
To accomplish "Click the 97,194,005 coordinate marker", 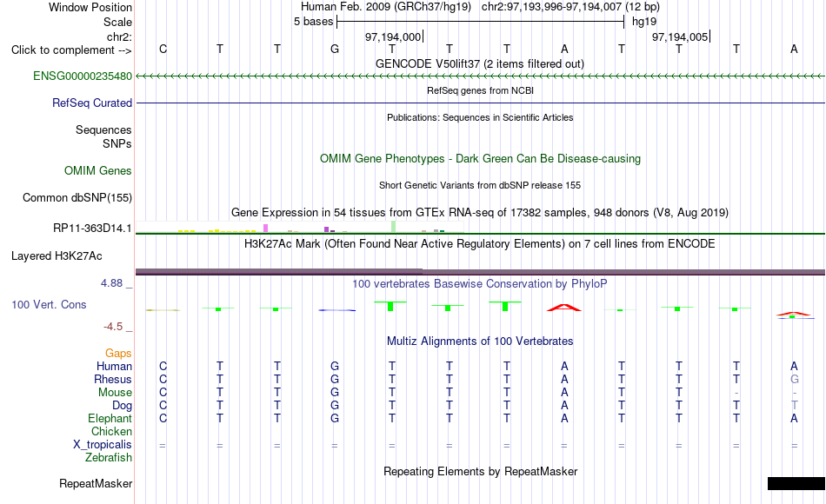I will click(680, 36).
